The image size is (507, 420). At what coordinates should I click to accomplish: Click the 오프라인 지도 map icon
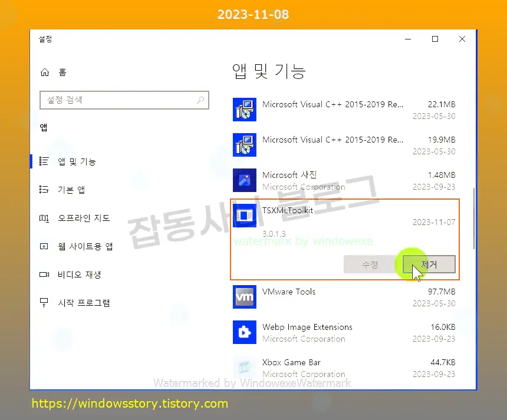(44, 219)
